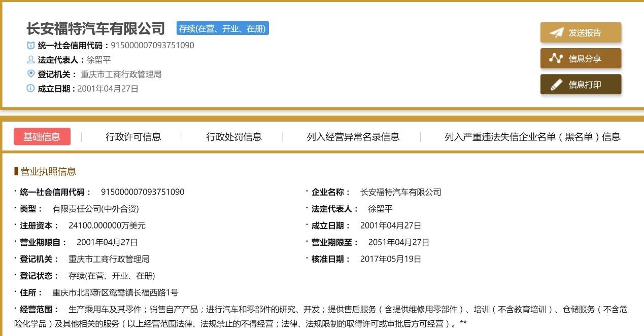Viewport: 644px width, 336px height.
Task: Click the 类型 value 有限责任公司(中外合资)
Action: pyautogui.click(x=95, y=209)
